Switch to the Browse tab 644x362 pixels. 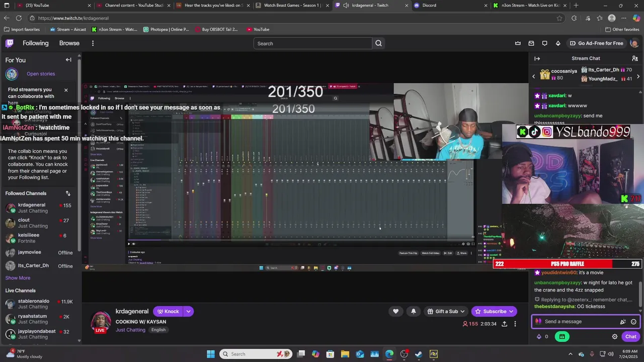(69, 43)
